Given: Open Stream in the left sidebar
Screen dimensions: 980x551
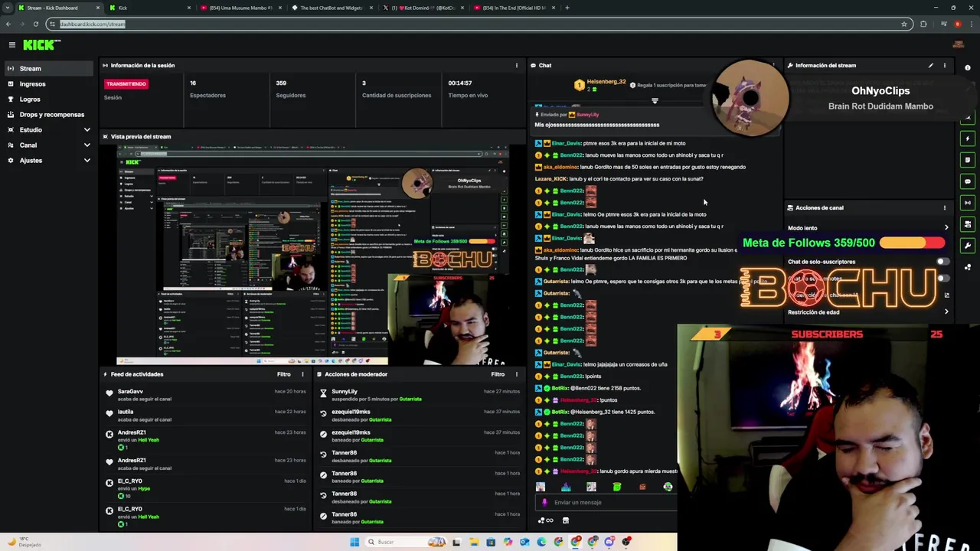Looking at the screenshot, I should [x=49, y=69].
